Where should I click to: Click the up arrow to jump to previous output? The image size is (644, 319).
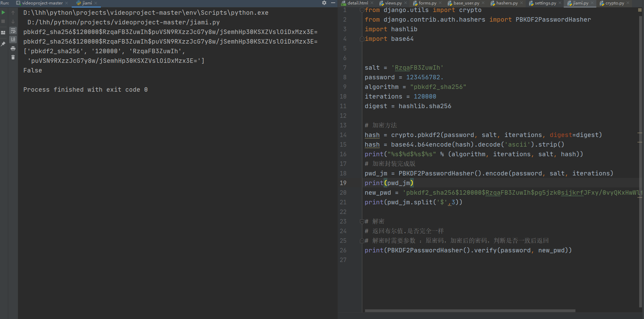click(13, 13)
